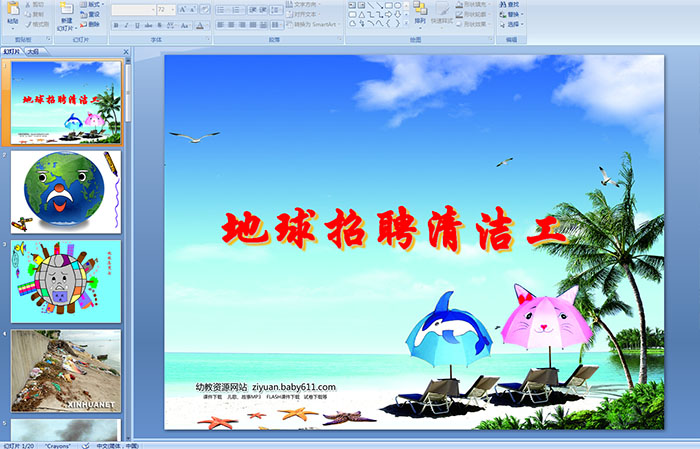Open the Replace (替换) dropdown

coord(512,14)
